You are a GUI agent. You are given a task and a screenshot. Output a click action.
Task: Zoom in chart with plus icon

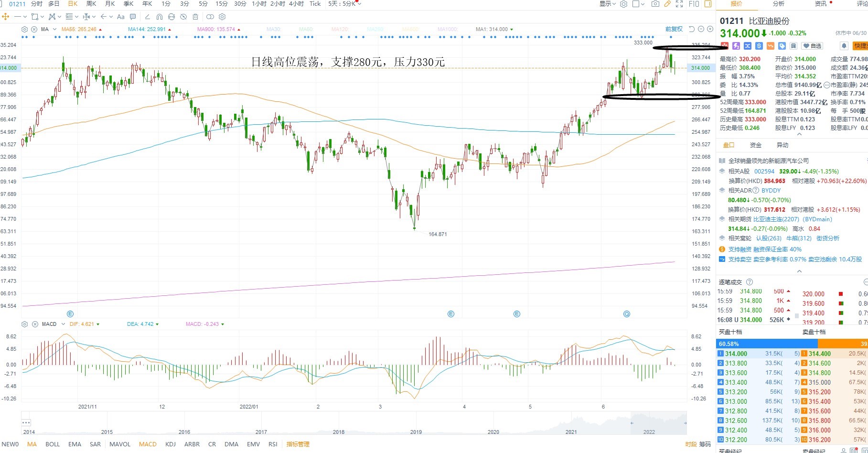pyautogui.click(x=710, y=29)
